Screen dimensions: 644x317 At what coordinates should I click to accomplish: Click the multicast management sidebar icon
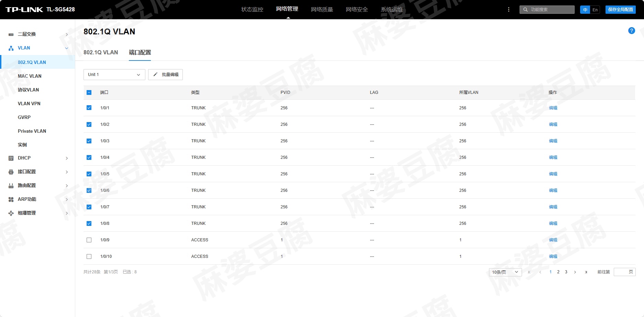11,213
